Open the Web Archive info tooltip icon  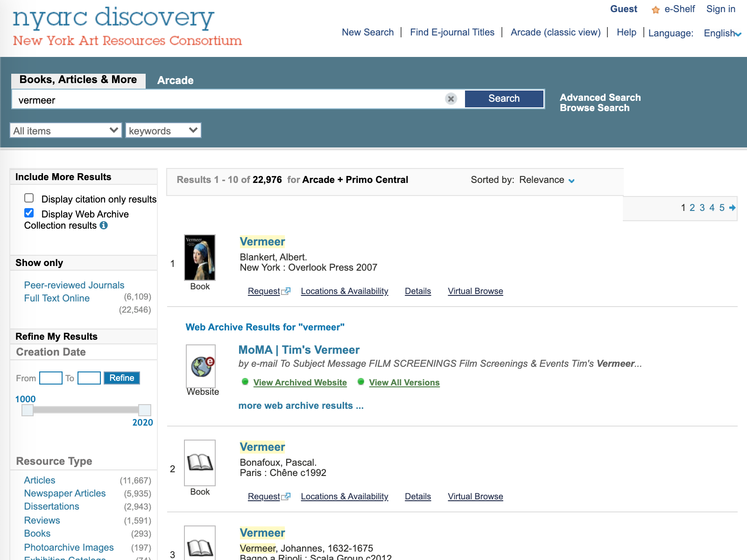105,225
